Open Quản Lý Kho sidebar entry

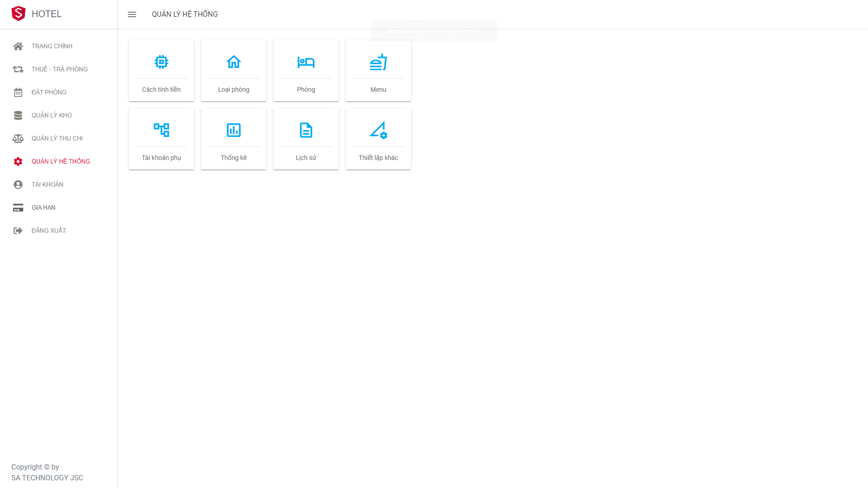click(52, 115)
